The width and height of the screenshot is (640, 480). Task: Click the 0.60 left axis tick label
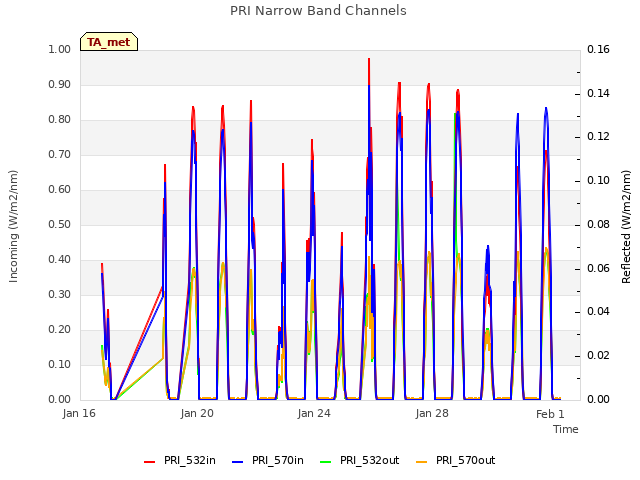[60, 190]
